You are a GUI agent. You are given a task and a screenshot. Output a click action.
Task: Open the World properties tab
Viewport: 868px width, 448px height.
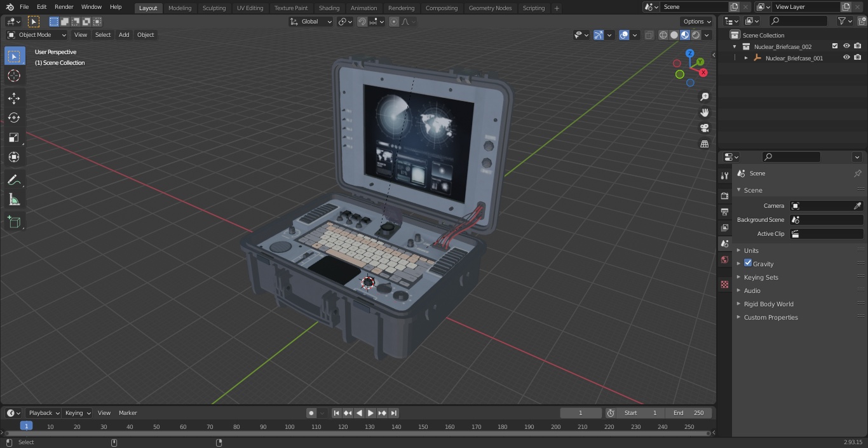(724, 259)
